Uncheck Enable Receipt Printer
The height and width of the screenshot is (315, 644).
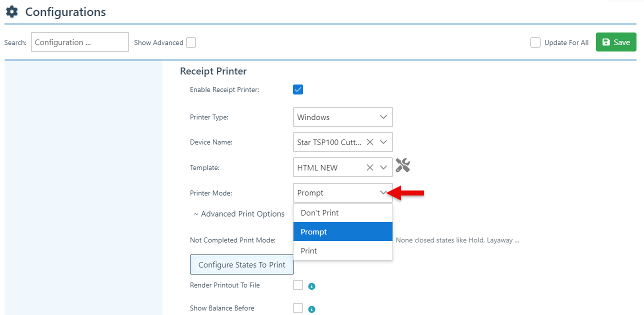(x=298, y=89)
